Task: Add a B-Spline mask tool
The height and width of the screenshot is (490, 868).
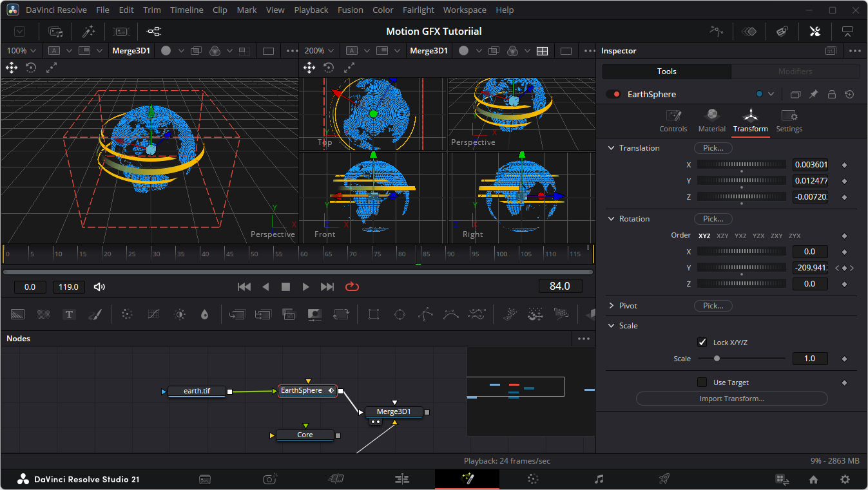Action: [450, 314]
